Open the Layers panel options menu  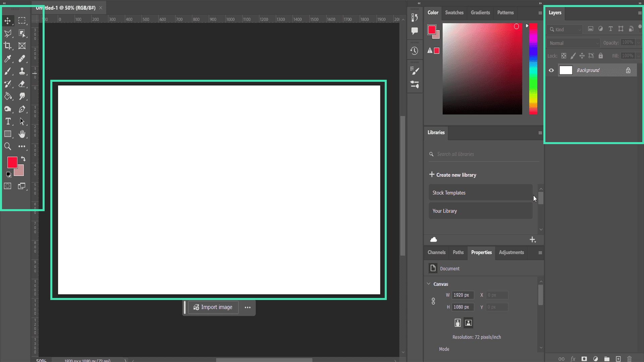640,13
